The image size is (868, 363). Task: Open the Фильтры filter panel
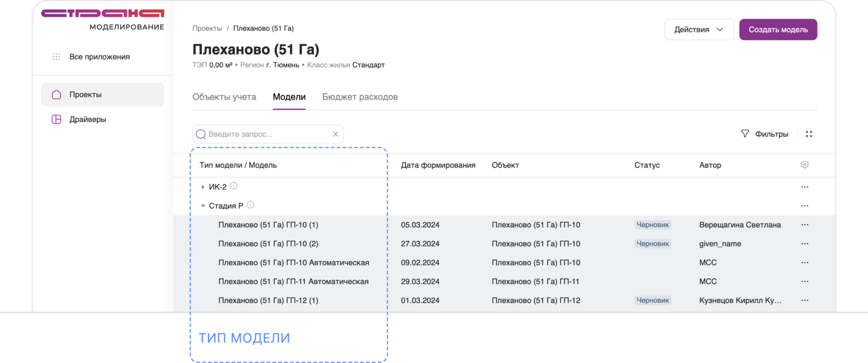(765, 134)
